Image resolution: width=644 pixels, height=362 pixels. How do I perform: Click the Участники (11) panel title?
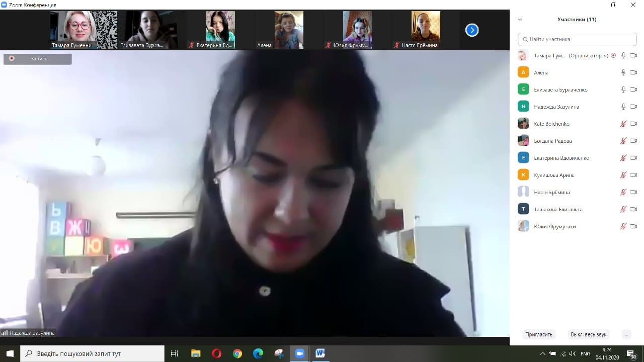[577, 20]
